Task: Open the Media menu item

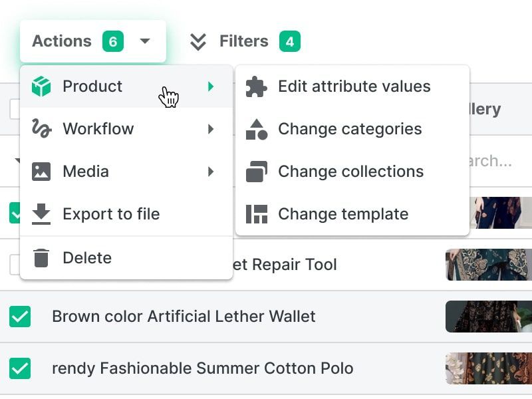Action: point(126,172)
